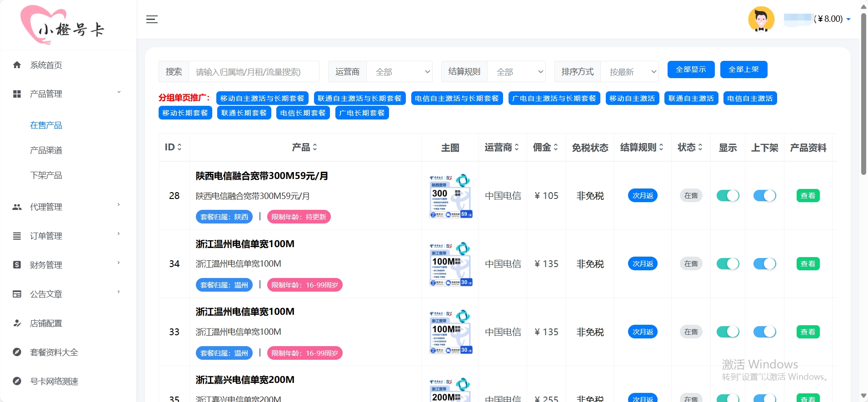Screen dimensions: 868x402
Task: Click the compass icon beside 号卡网络测速
Action: 17,381
